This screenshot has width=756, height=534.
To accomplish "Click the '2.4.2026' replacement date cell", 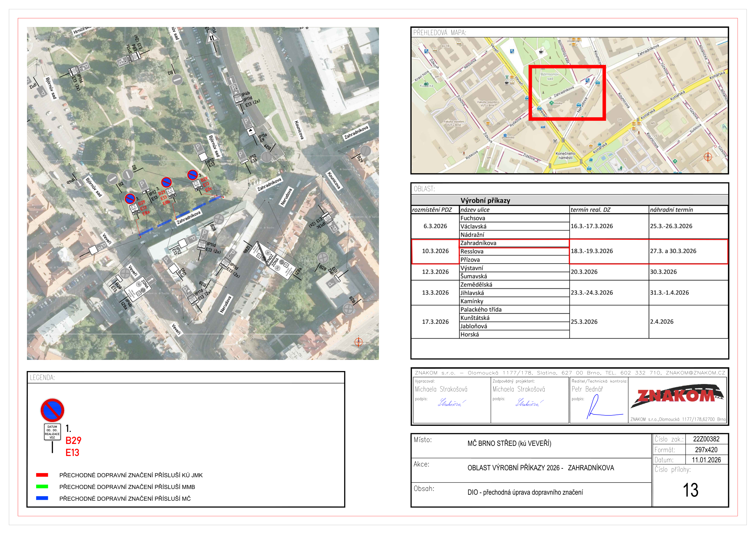I will [688, 322].
